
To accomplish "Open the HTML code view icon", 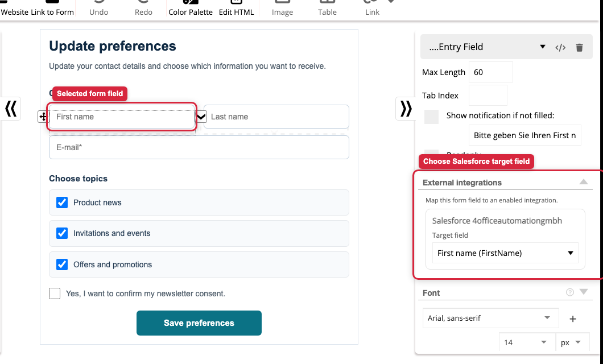I will pos(560,47).
